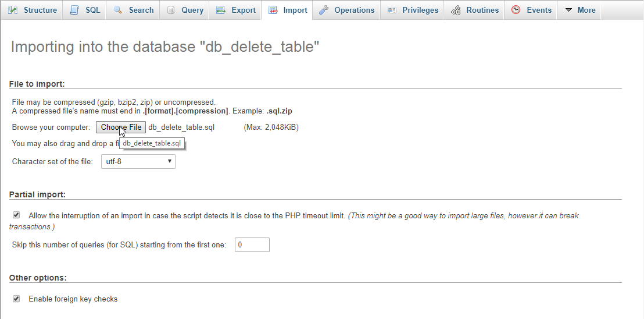Viewport: 644px width, 319px height.
Task: Click the Search magnifier icon
Action: coord(118,10)
